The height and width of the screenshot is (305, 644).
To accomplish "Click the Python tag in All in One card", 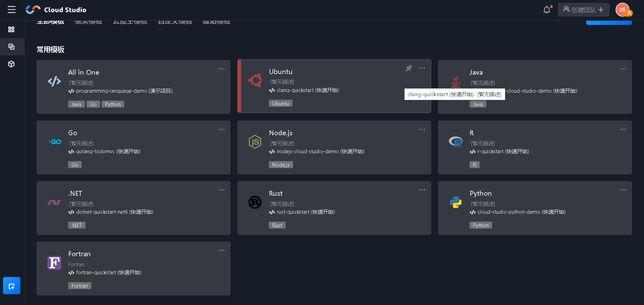I will coord(113,104).
